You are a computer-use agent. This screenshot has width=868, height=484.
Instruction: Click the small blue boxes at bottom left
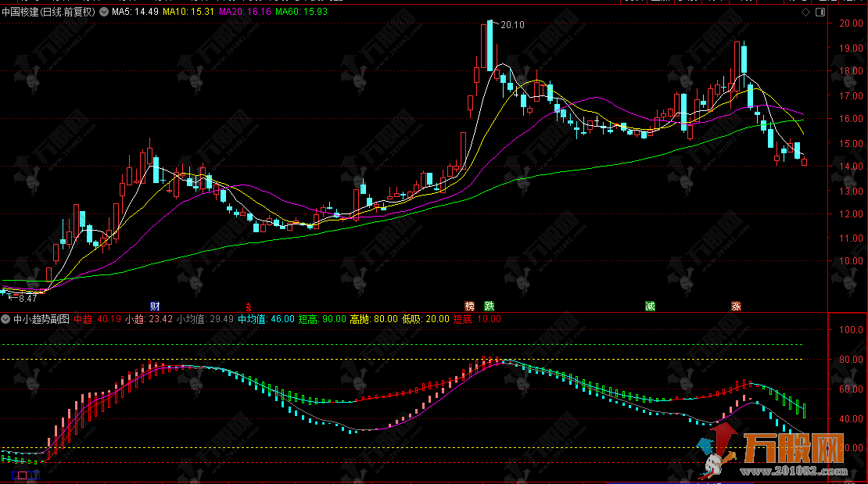click(x=22, y=474)
